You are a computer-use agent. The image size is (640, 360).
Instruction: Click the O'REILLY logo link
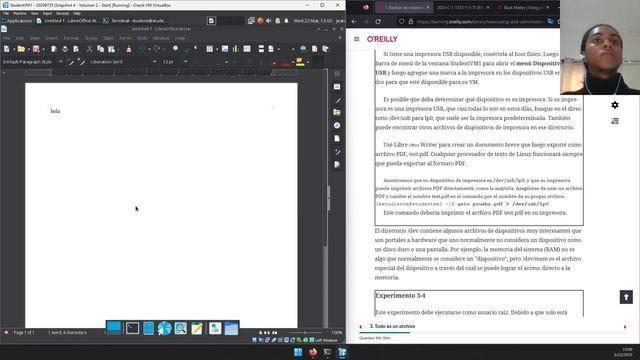(382, 39)
